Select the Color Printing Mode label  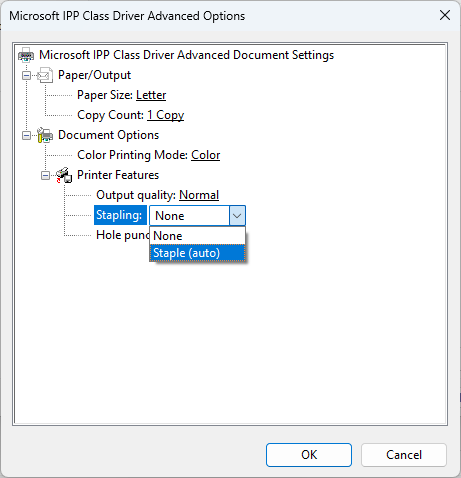(x=133, y=155)
